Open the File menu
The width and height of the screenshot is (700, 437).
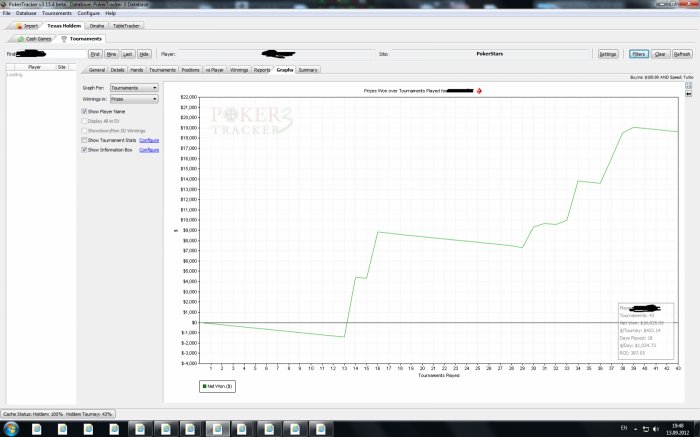point(7,13)
